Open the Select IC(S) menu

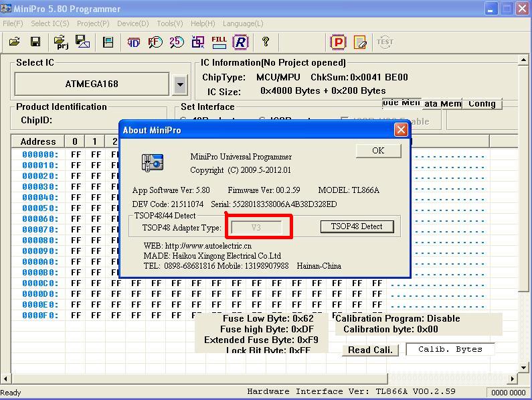(x=50, y=23)
